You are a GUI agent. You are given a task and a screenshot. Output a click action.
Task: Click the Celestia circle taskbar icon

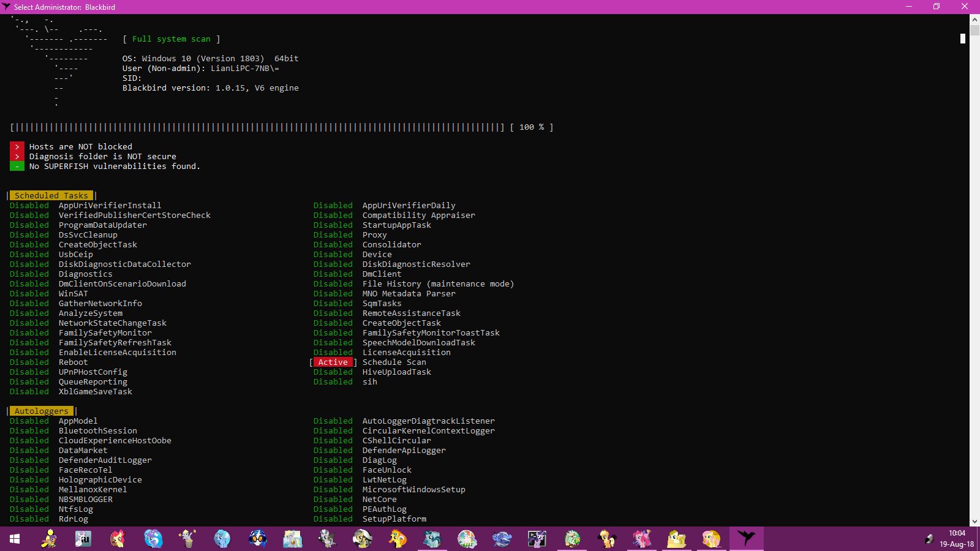pyautogui.click(x=467, y=539)
